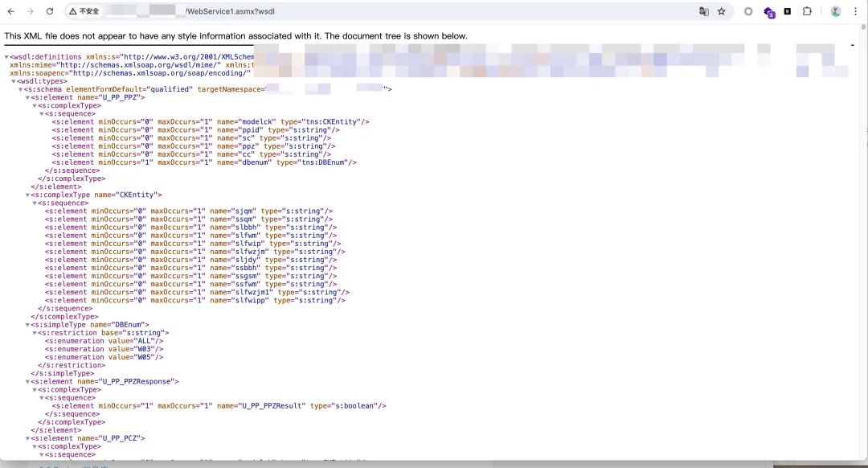Image resolution: width=868 pixels, height=468 pixels.
Task: Collapse the wsdl:types node
Action: [14, 81]
